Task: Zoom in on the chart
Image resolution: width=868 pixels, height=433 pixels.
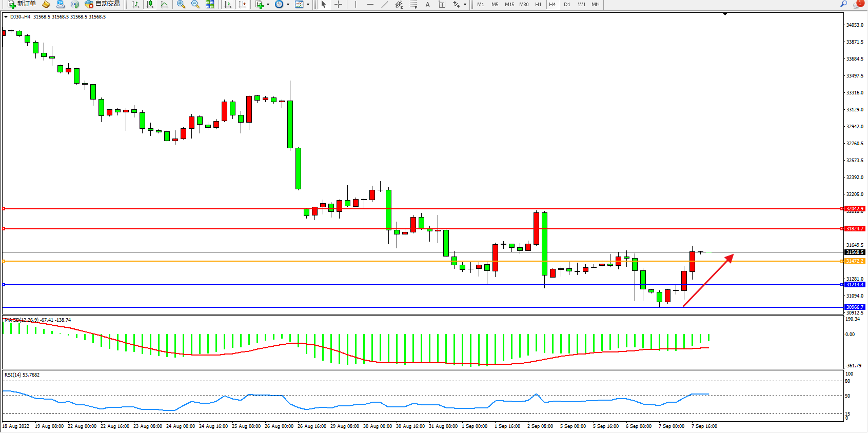Action: click(181, 4)
